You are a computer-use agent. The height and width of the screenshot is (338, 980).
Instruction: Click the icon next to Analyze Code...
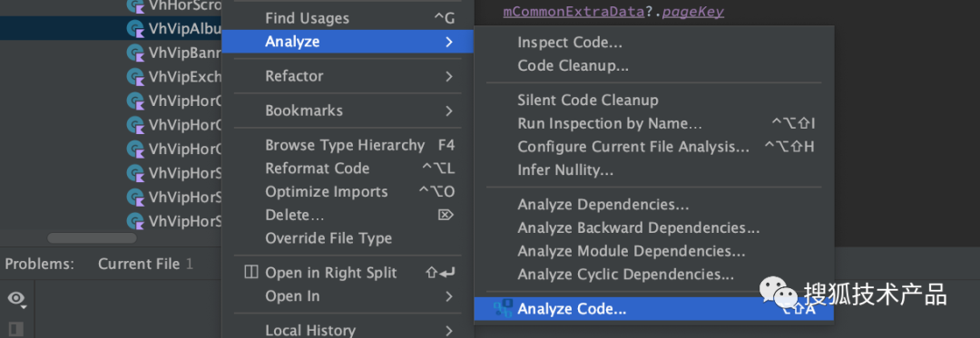[x=503, y=309]
